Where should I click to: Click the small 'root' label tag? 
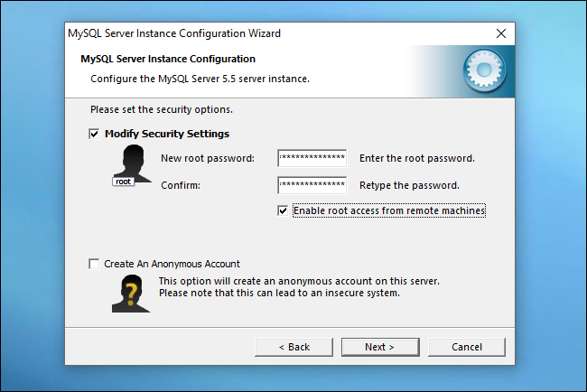[123, 182]
